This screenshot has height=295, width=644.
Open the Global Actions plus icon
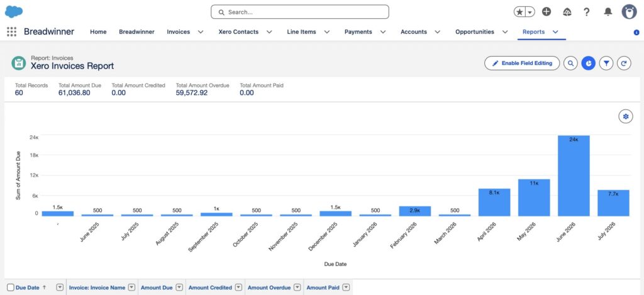click(547, 12)
